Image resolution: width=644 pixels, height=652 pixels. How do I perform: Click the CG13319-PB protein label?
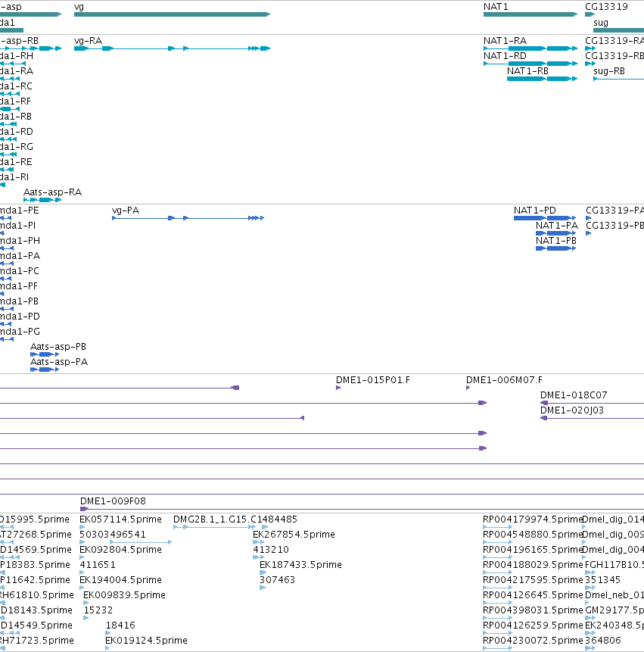click(x=615, y=226)
